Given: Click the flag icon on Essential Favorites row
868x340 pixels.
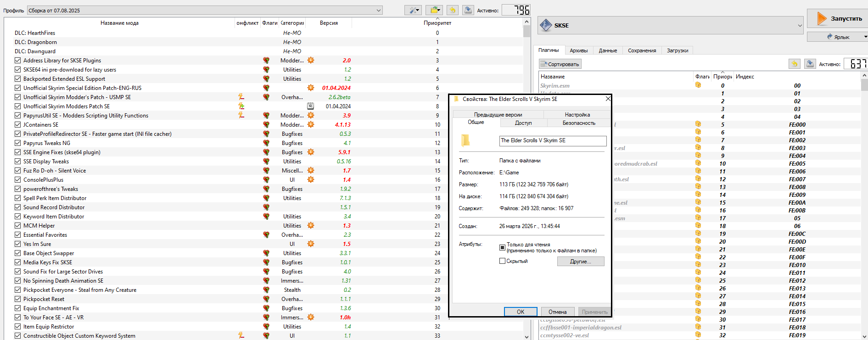Looking at the screenshot, I should [266, 234].
